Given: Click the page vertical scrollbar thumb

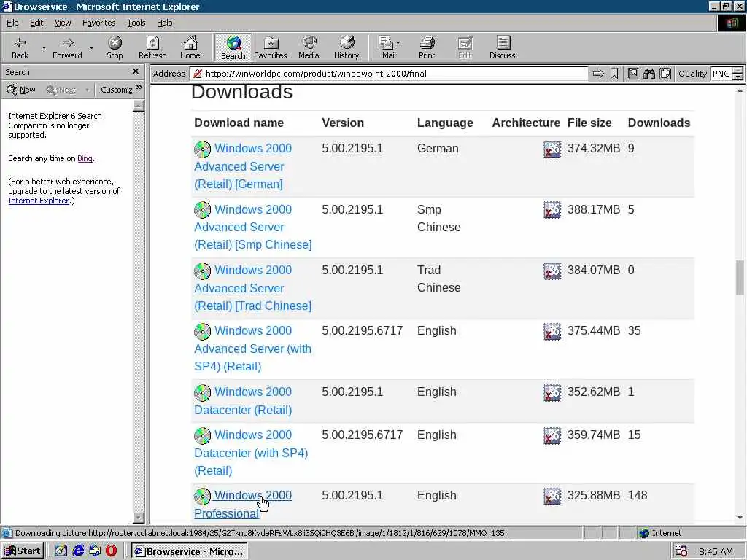Looking at the screenshot, I should click(740, 278).
